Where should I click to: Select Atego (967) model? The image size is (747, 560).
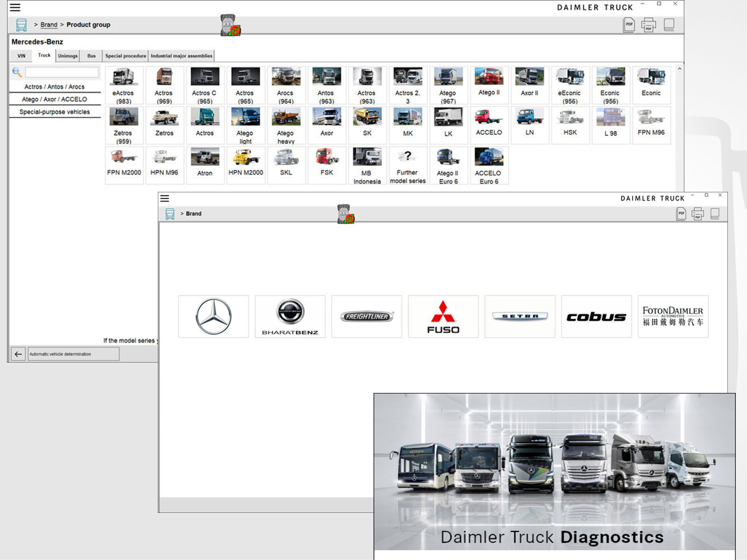[449, 85]
